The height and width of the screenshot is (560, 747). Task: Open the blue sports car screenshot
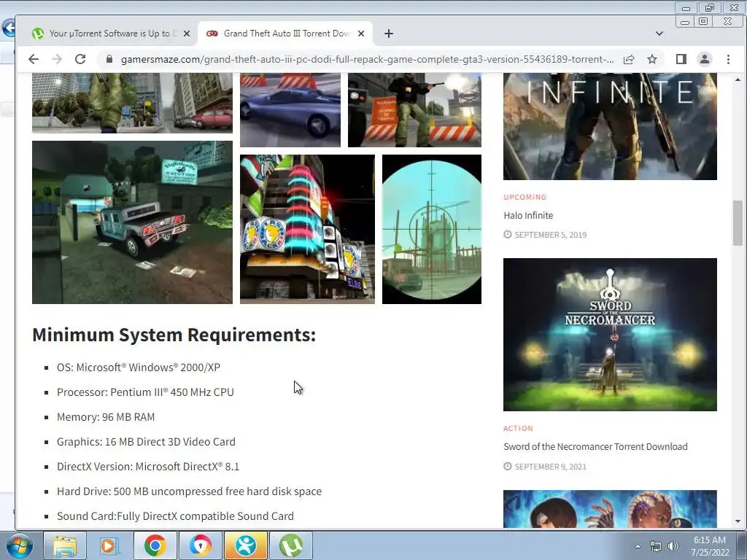click(290, 110)
